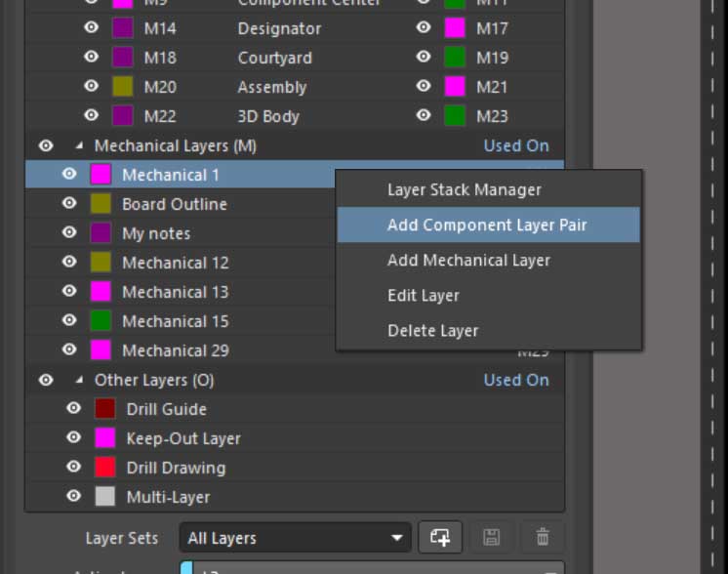
Task: Collapse the Mechanical Layers (M) group
Action: (79, 145)
